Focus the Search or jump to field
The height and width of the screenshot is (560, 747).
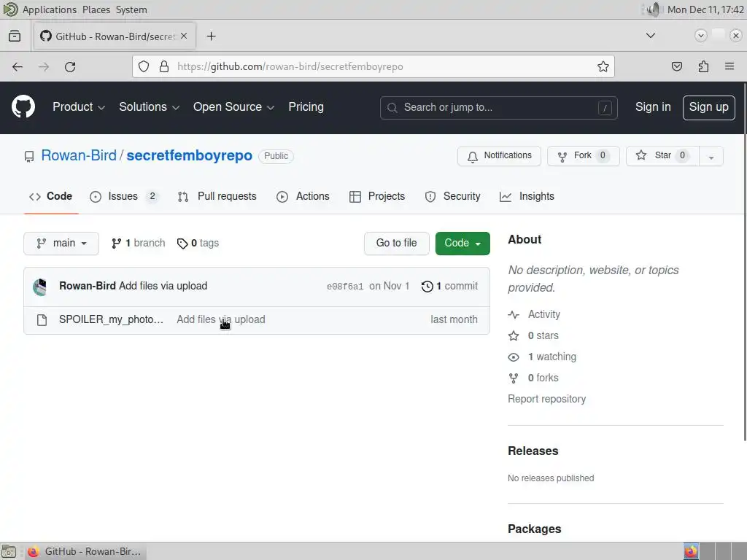499,108
